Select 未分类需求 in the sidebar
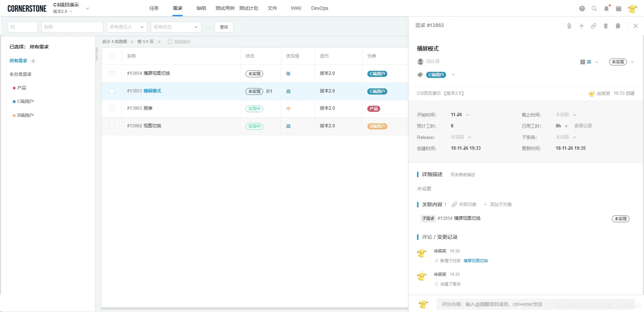This screenshot has height=312, width=644. coord(20,75)
